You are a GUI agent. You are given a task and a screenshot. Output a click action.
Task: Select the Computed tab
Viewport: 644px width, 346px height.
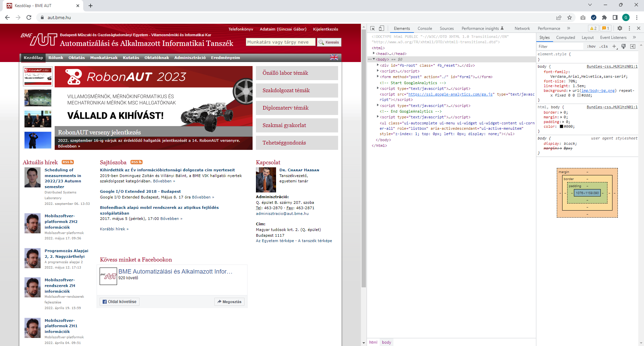point(566,38)
